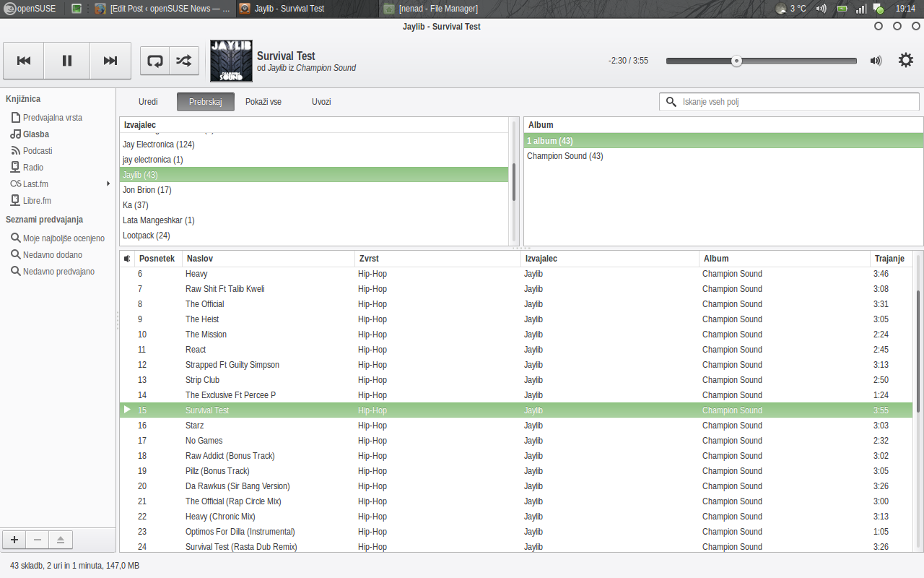Pause the current song
Viewport: 924px width, 578px height.
coord(67,61)
